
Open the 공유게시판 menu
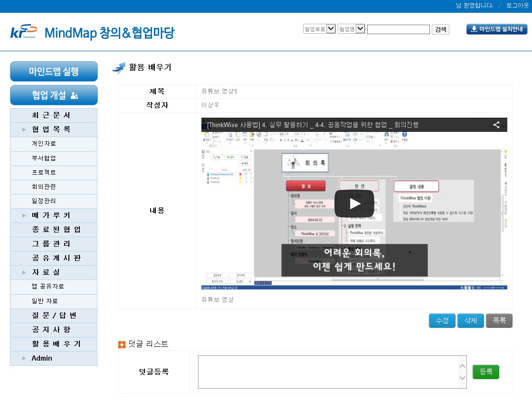pos(54,258)
